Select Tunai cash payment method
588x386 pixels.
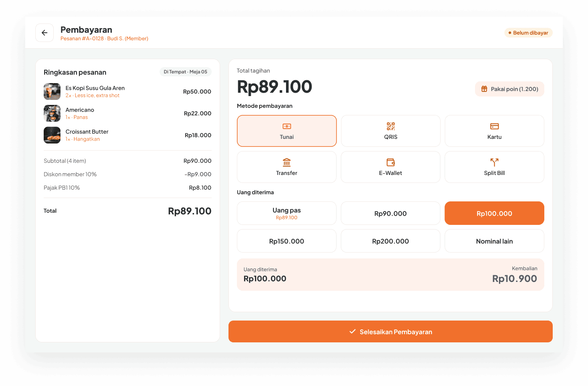point(287,131)
